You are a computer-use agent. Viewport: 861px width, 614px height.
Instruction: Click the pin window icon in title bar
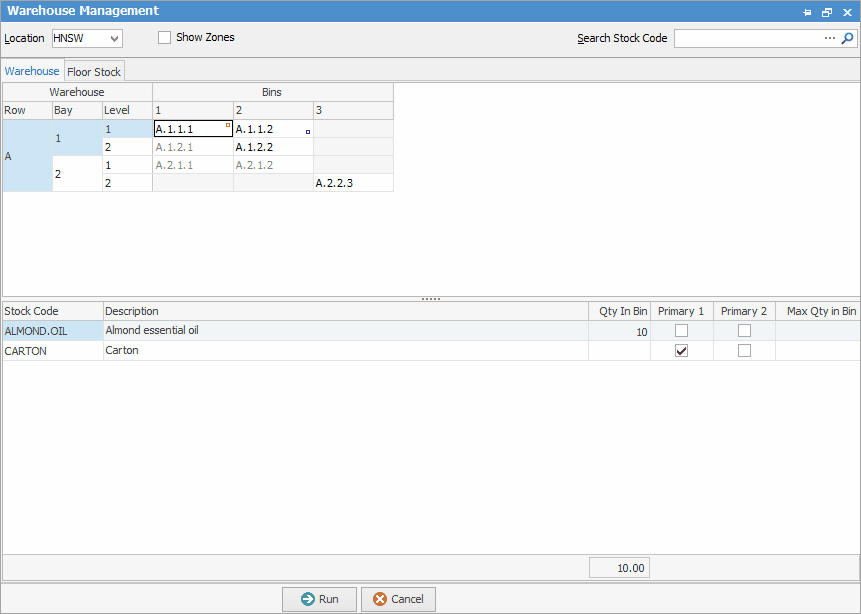(x=807, y=12)
